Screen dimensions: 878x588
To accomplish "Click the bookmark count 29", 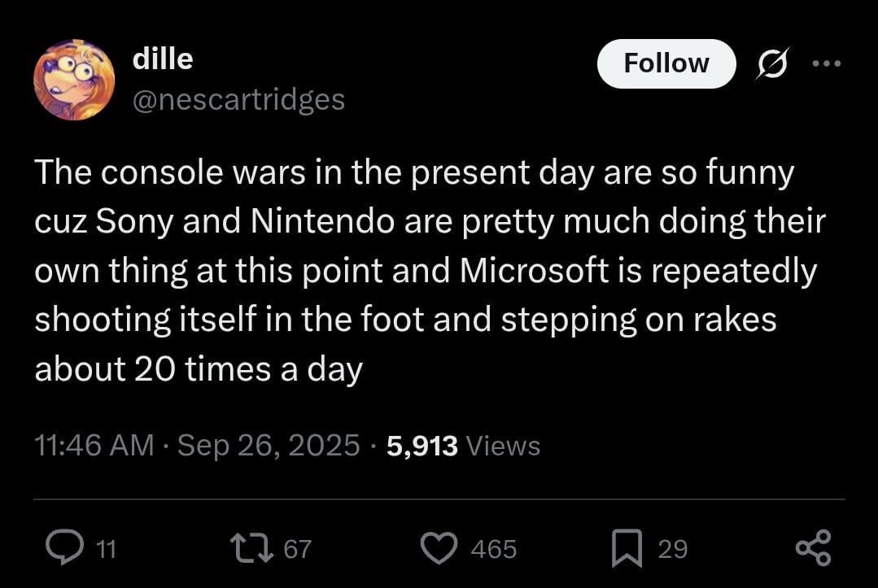I will pos(672,550).
